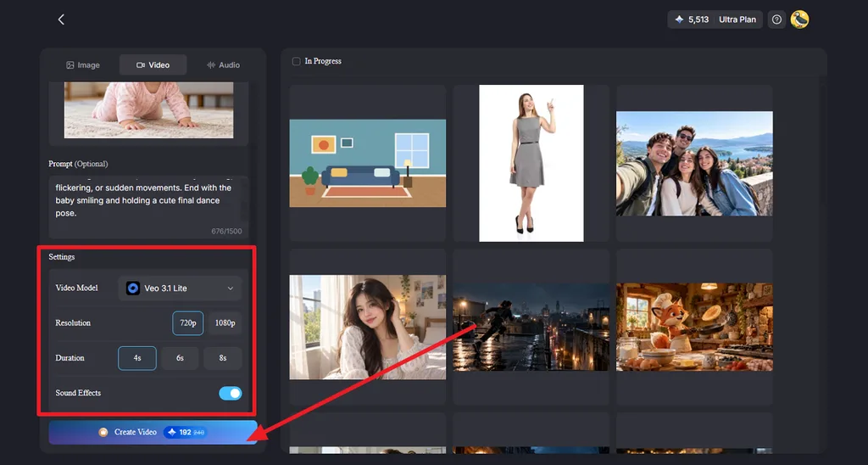868x465 pixels.
Task: Select 720p resolution
Action: 187,323
